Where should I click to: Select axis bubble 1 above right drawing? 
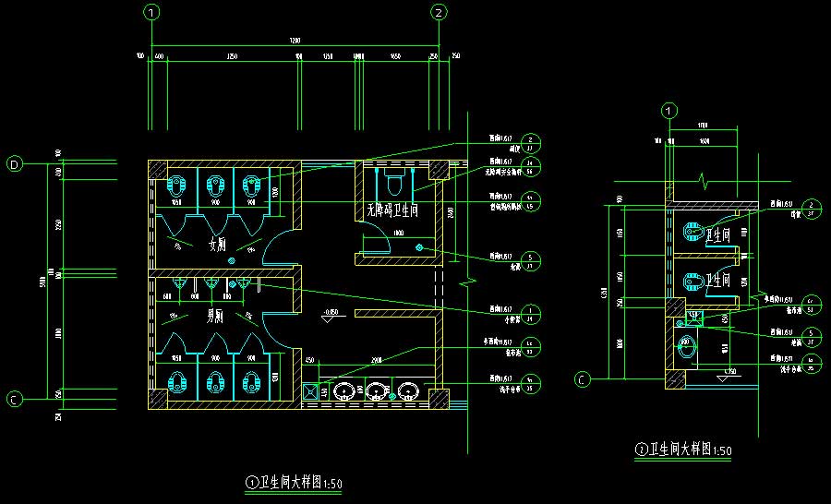[x=669, y=111]
